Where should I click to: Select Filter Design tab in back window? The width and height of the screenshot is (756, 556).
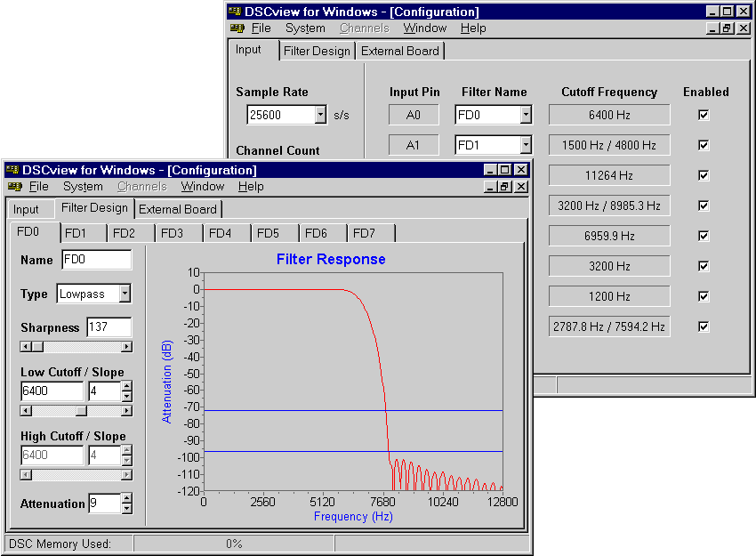pyautogui.click(x=317, y=51)
